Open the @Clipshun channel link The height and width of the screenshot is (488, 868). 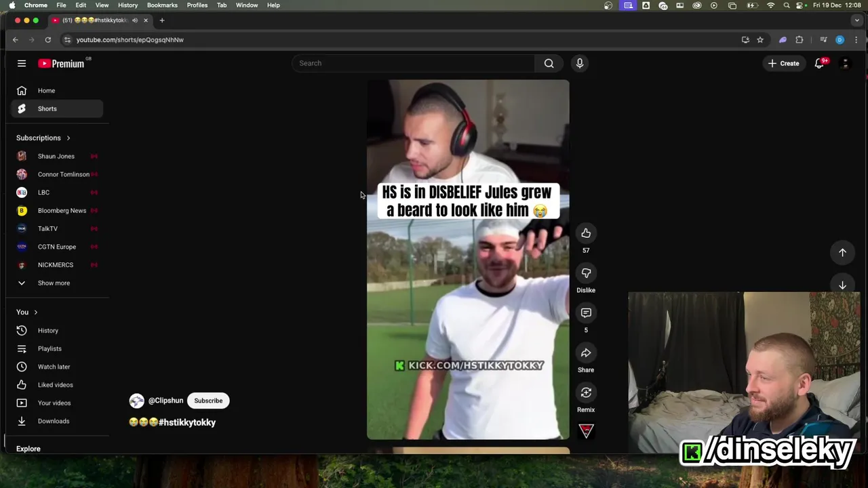(165, 401)
